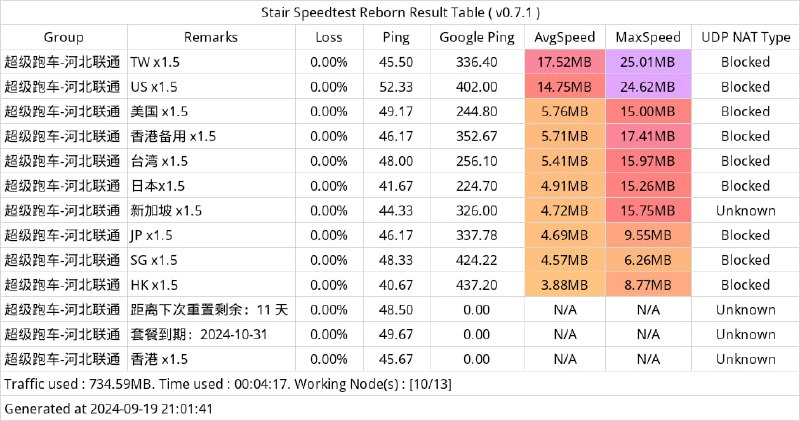Screen dimensions: 800x421
Task: Select the Google Ping column header
Action: [477, 37]
